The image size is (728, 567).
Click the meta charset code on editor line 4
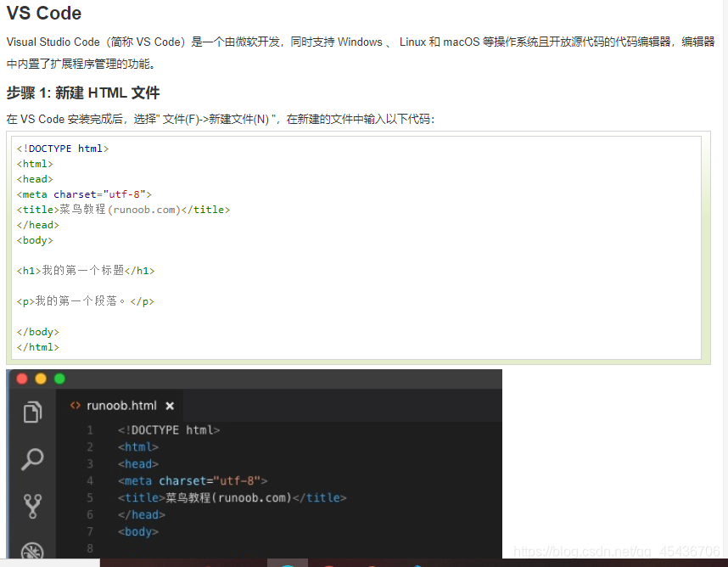click(193, 480)
